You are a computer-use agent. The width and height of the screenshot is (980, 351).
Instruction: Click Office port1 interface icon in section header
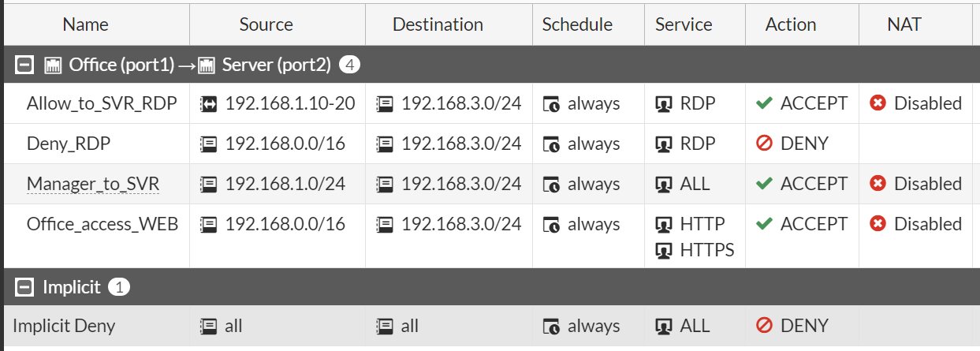point(54,65)
